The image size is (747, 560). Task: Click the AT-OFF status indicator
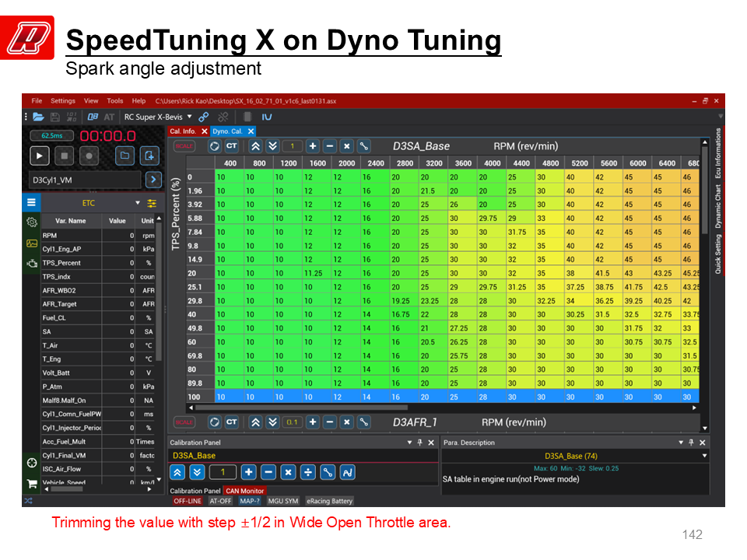[x=220, y=501]
